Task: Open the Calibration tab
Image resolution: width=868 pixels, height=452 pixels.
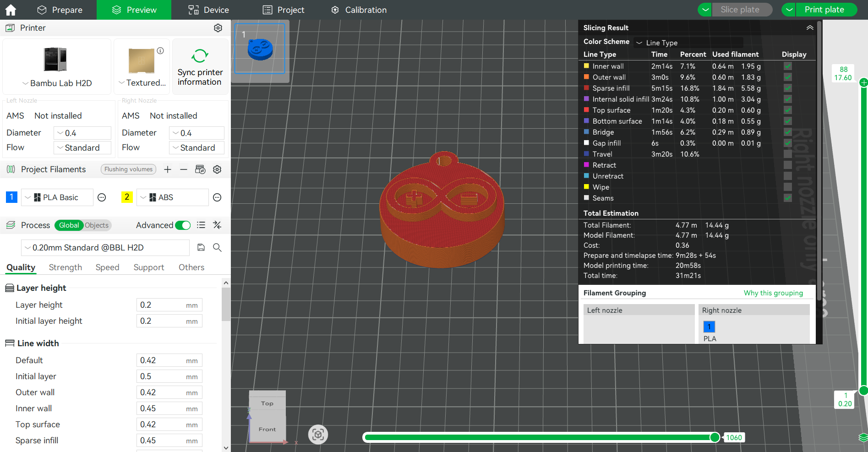Action: click(359, 10)
